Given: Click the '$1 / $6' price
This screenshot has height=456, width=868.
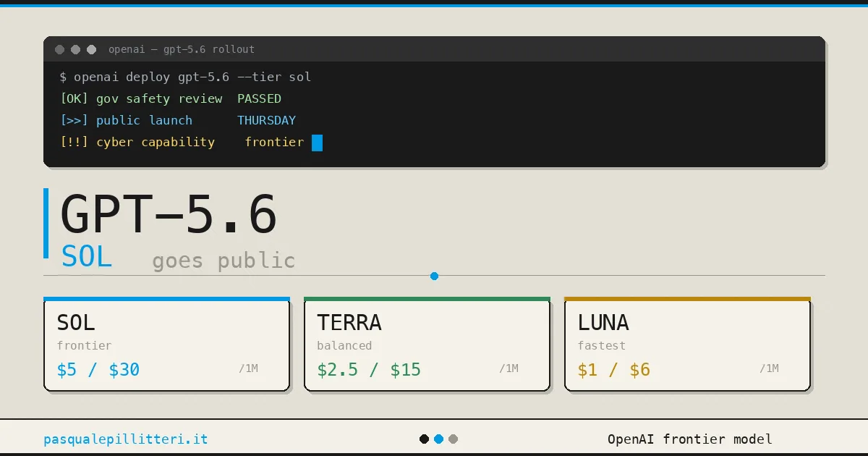Looking at the screenshot, I should point(614,370).
